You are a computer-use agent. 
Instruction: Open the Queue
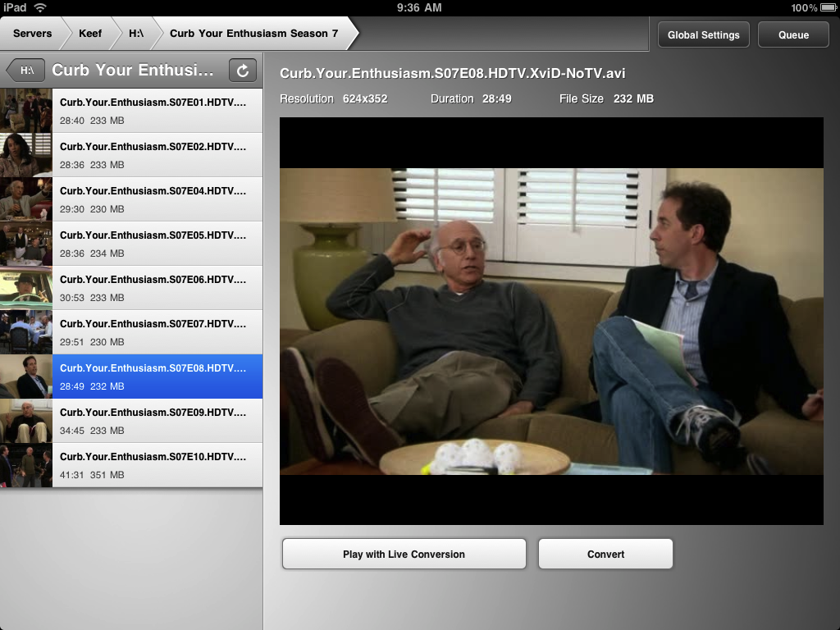pos(793,34)
